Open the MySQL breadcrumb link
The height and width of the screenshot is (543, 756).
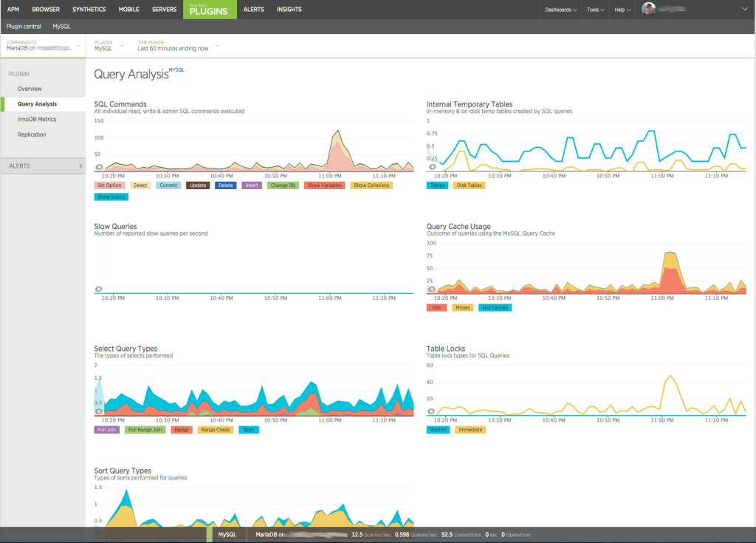(x=62, y=27)
